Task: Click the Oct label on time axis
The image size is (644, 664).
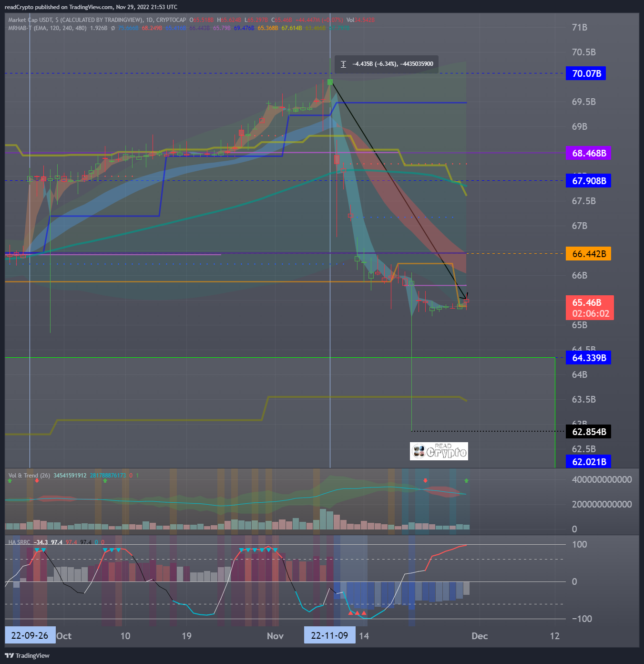Action: pyautogui.click(x=64, y=636)
